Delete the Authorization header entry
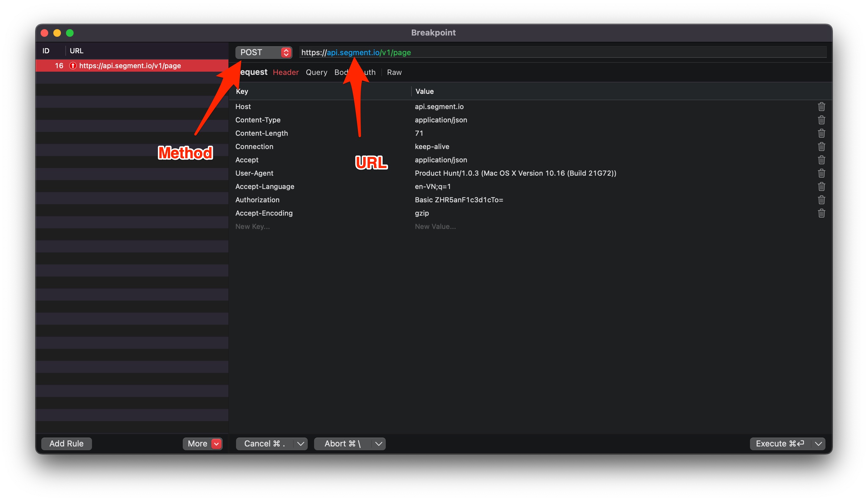868x501 pixels. point(821,200)
